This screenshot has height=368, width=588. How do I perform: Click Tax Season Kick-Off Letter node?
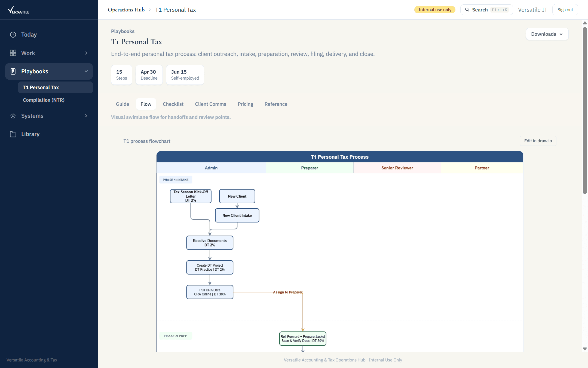pos(191,196)
